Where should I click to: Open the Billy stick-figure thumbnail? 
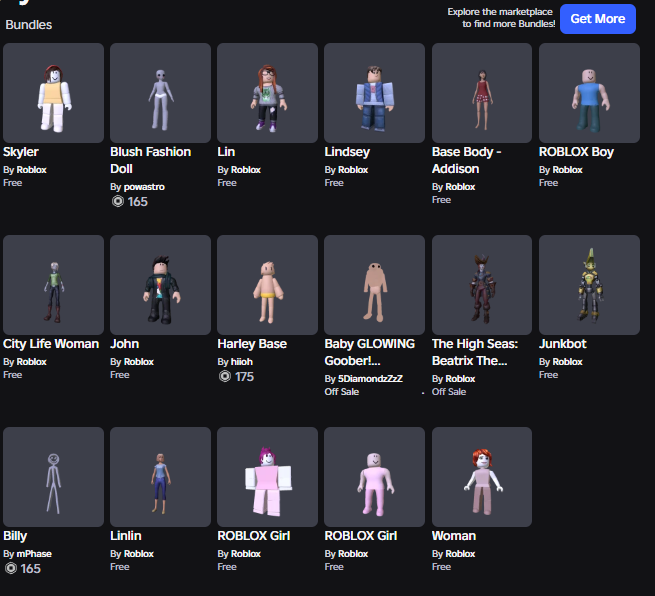tap(53, 477)
